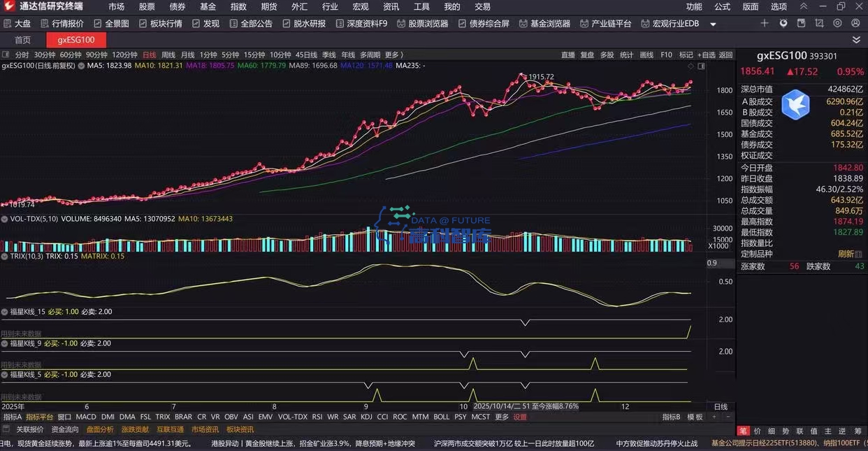Screen dimensions: 868x451
Task: Open the 股票浏览器 toolbar icon
Action: click(x=401, y=24)
